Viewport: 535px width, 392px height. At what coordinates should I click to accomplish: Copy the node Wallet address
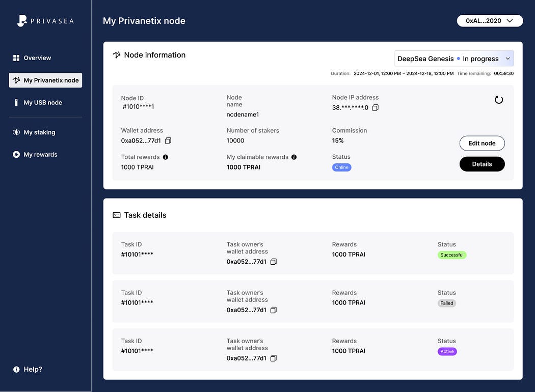pyautogui.click(x=168, y=141)
